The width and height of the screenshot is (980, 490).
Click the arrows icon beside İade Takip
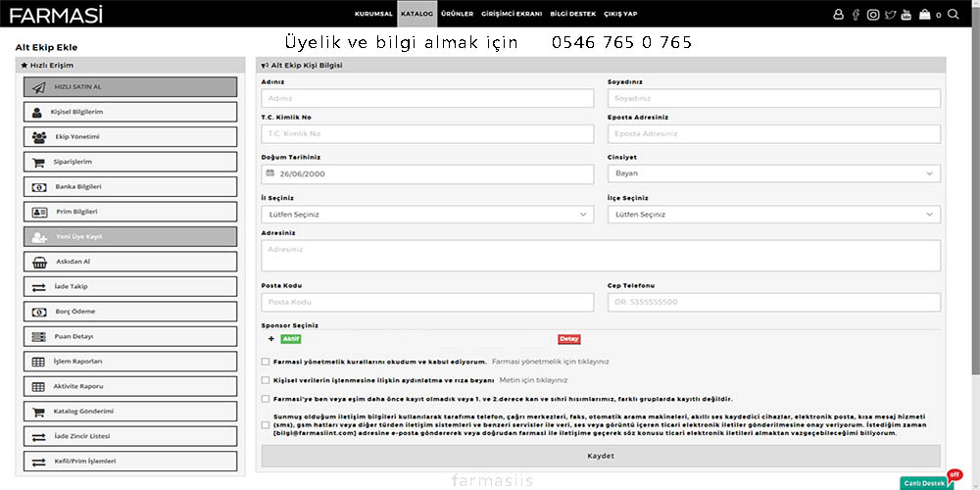point(39,287)
